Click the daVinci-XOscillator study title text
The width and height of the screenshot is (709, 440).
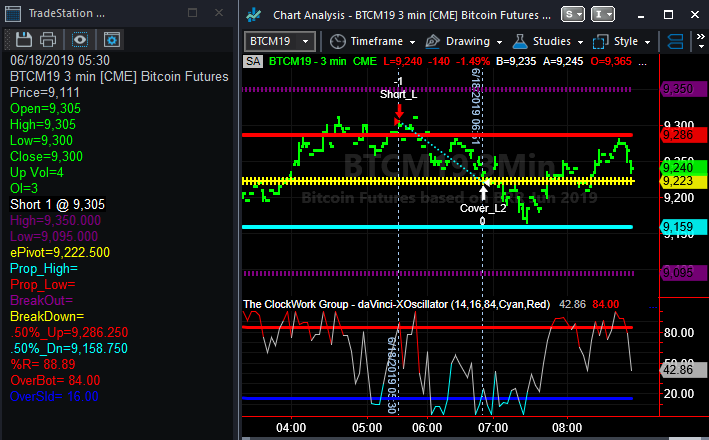click(396, 304)
